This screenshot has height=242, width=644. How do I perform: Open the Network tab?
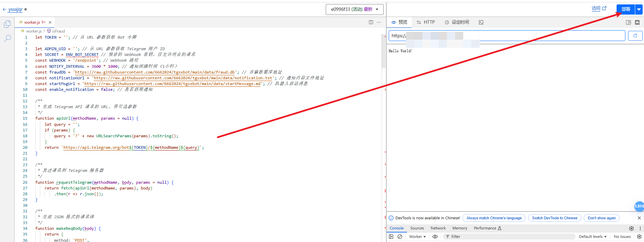coord(438,228)
